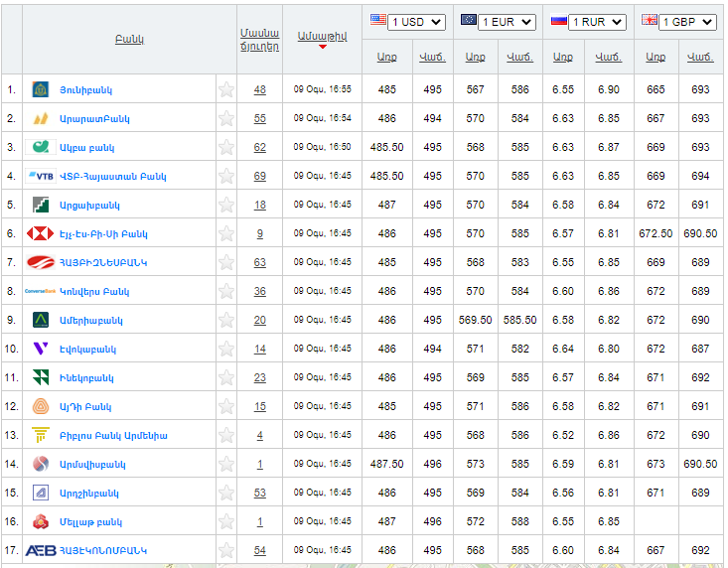This screenshot has height=568, width=728.
Task: Open the 1 GBP currency dropdown
Action: 686,22
